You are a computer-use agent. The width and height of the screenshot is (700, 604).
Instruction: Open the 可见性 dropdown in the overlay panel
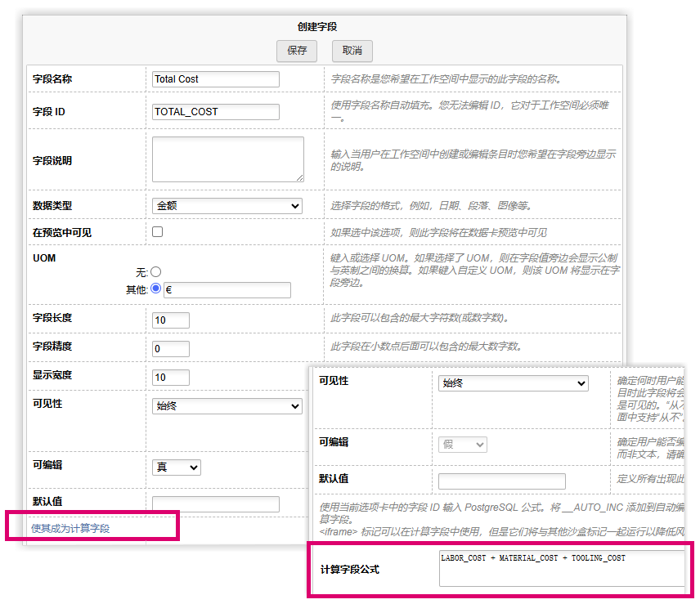point(513,383)
